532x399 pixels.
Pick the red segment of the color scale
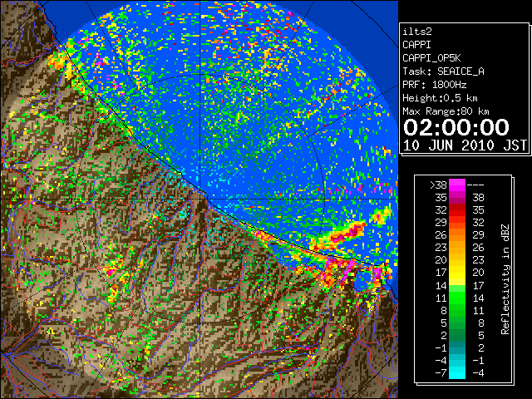[x=457, y=210]
